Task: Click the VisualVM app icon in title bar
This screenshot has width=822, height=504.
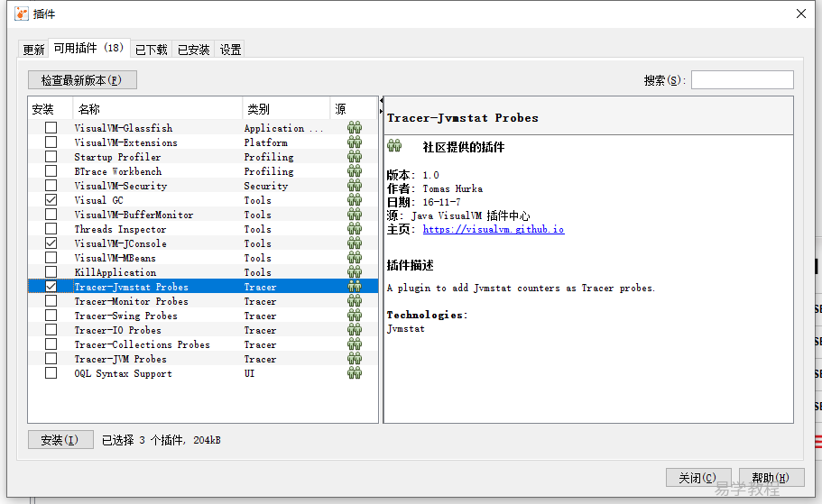Action: coord(22,14)
